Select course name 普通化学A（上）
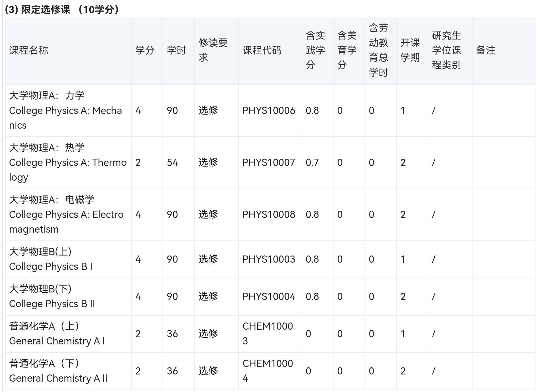 44,326
